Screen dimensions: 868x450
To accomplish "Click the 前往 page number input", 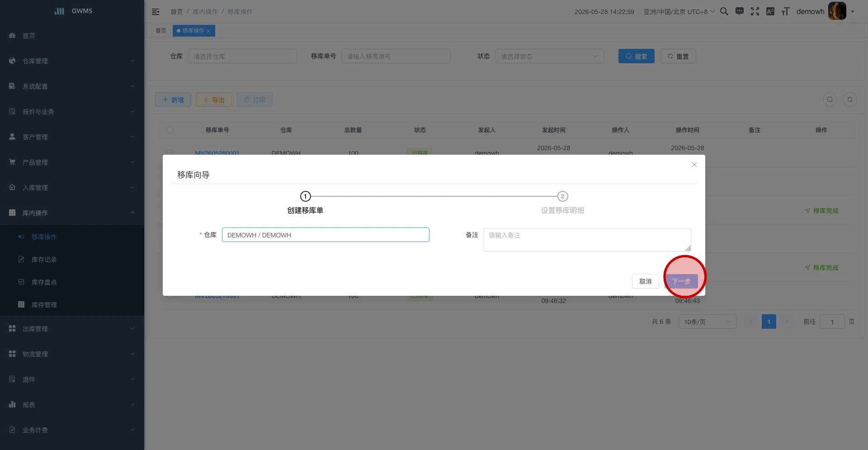I will (x=832, y=322).
